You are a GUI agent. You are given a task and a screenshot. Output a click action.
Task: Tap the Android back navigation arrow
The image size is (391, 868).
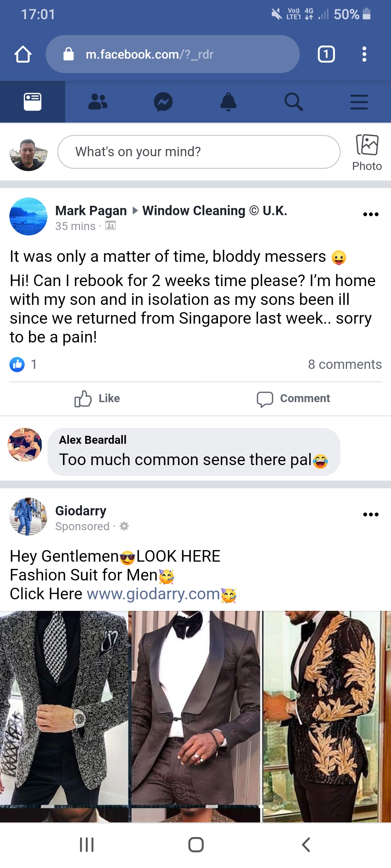[306, 845]
